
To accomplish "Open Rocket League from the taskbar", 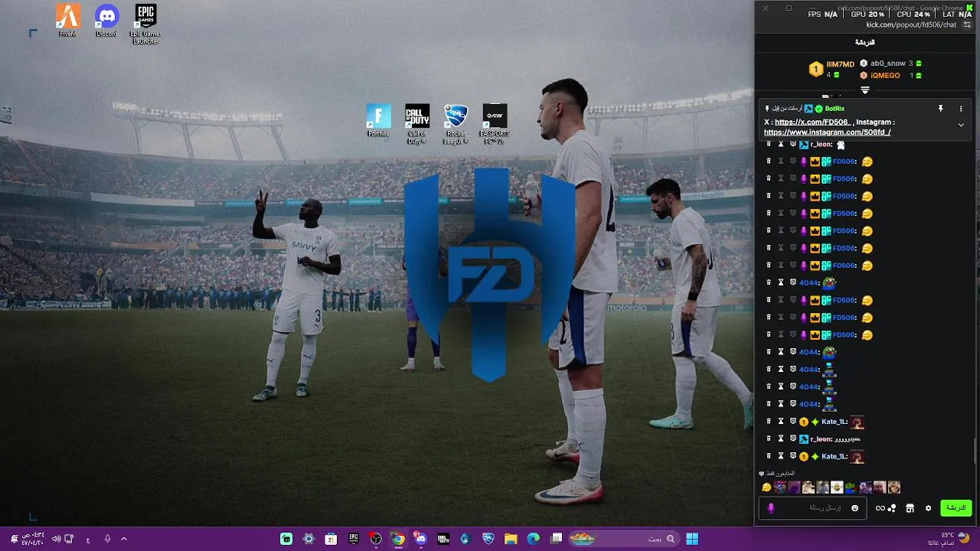I will (x=488, y=539).
